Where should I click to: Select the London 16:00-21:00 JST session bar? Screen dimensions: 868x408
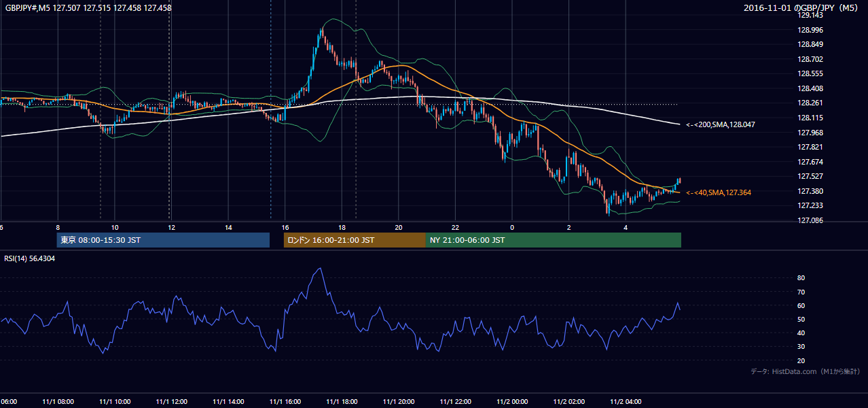point(355,240)
